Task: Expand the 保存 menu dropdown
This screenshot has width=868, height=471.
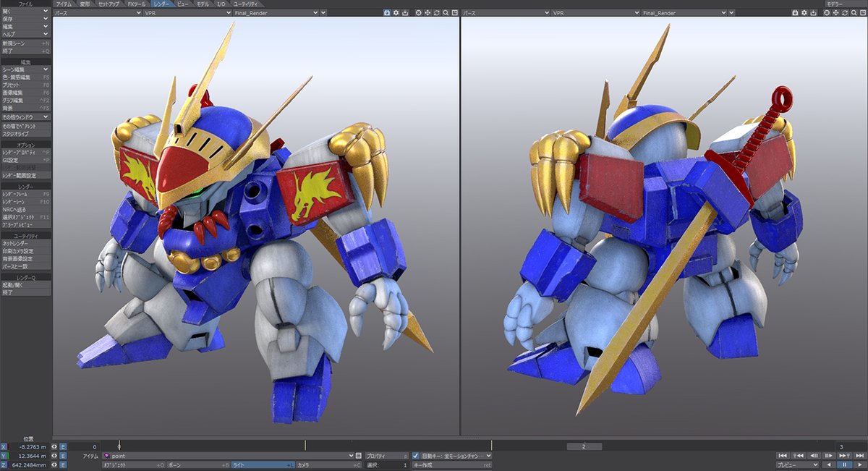Action: coord(26,19)
